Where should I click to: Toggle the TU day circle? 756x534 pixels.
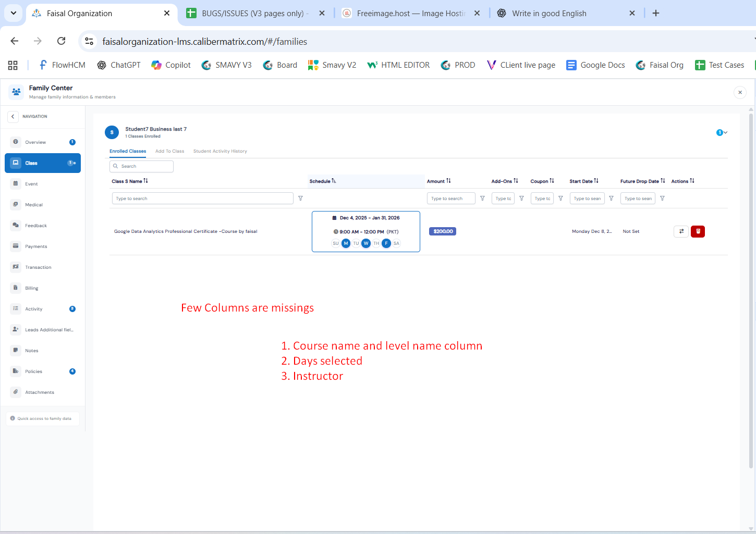click(x=356, y=243)
